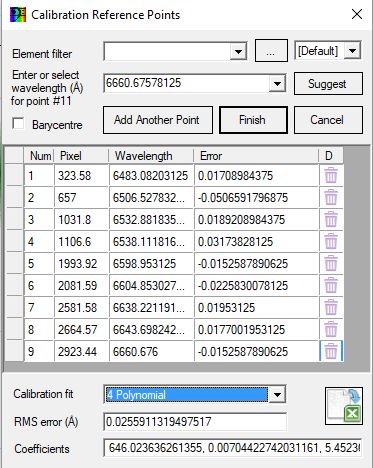
Task: Click the Num column header
Action: coord(39,156)
